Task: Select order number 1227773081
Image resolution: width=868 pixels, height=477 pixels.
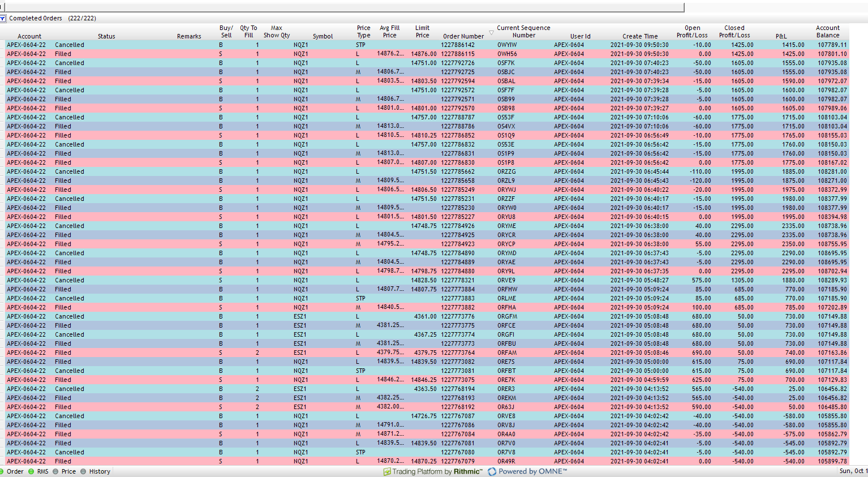Action: (458, 371)
